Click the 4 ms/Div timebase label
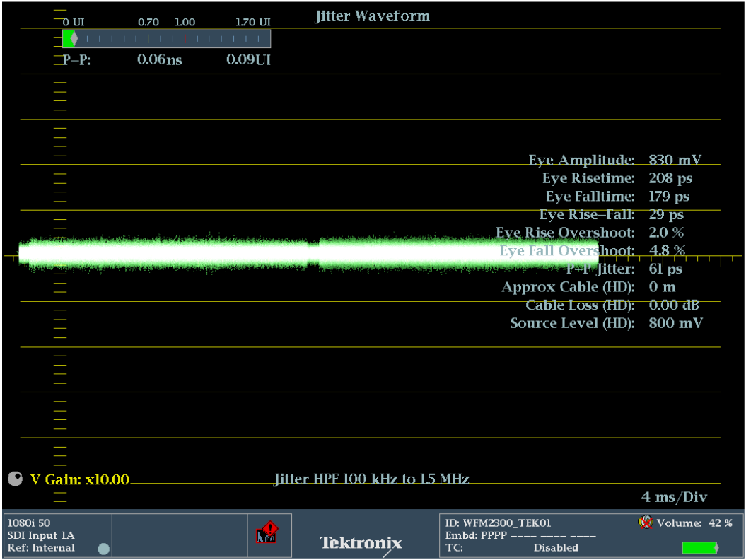 (x=674, y=497)
